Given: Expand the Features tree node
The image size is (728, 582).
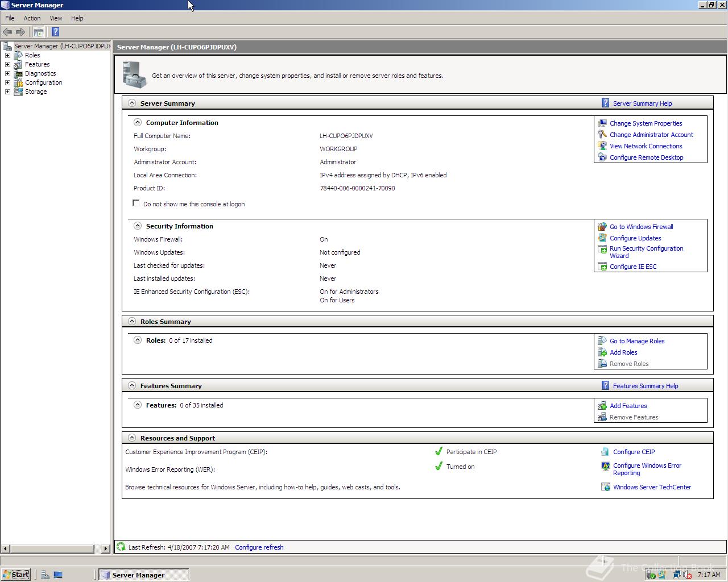Looking at the screenshot, I should [7, 64].
